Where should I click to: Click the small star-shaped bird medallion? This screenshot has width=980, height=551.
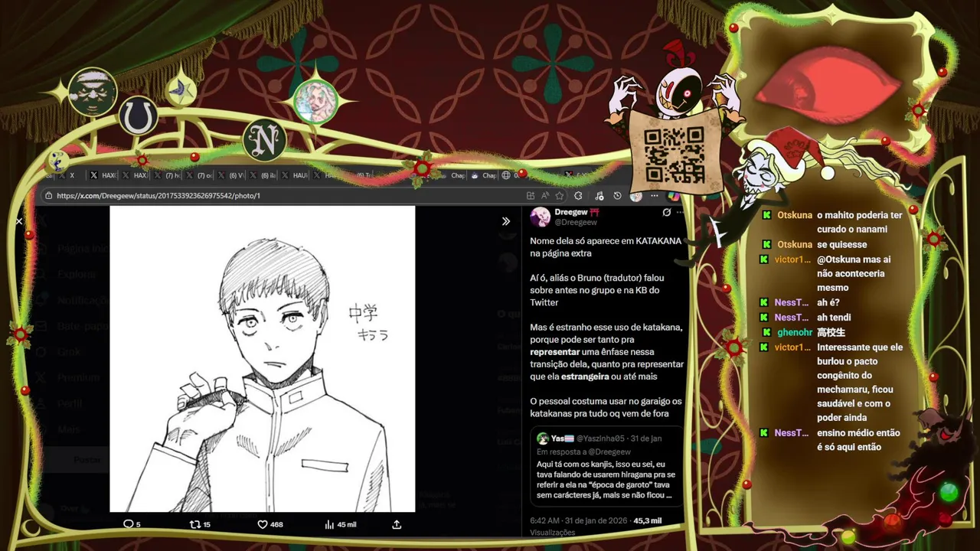[181, 90]
